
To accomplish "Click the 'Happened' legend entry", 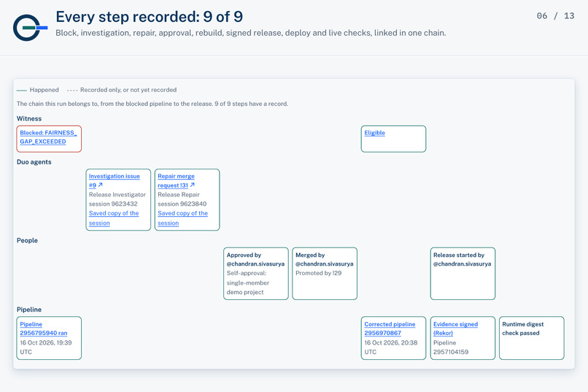I will point(37,90).
